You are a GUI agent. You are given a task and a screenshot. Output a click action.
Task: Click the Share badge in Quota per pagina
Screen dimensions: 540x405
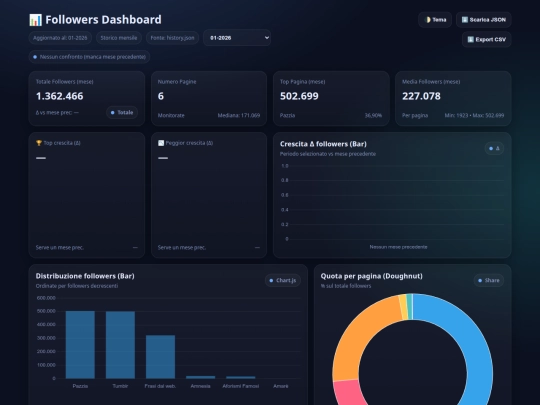(x=489, y=280)
